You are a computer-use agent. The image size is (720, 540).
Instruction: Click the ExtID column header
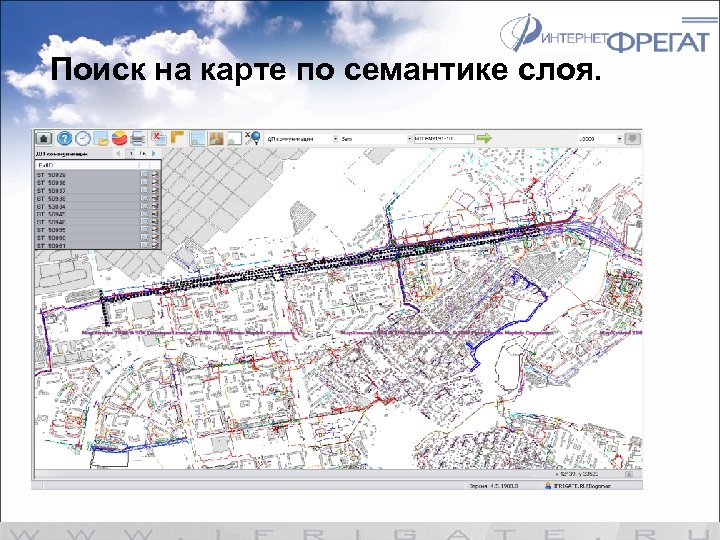87,165
